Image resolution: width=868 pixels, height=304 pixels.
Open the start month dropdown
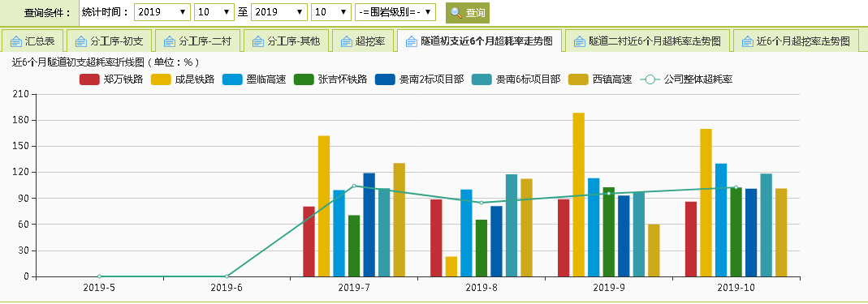(x=214, y=12)
